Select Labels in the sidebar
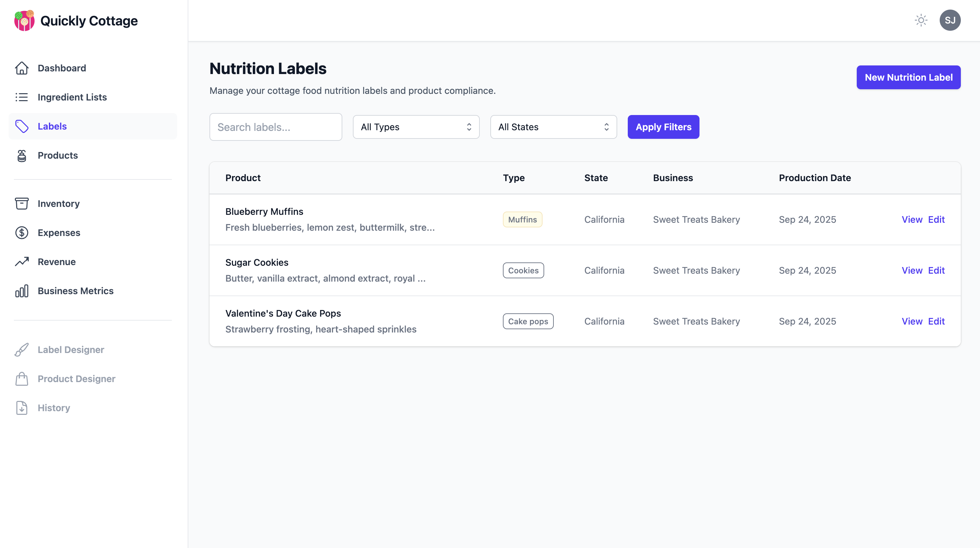 click(52, 126)
